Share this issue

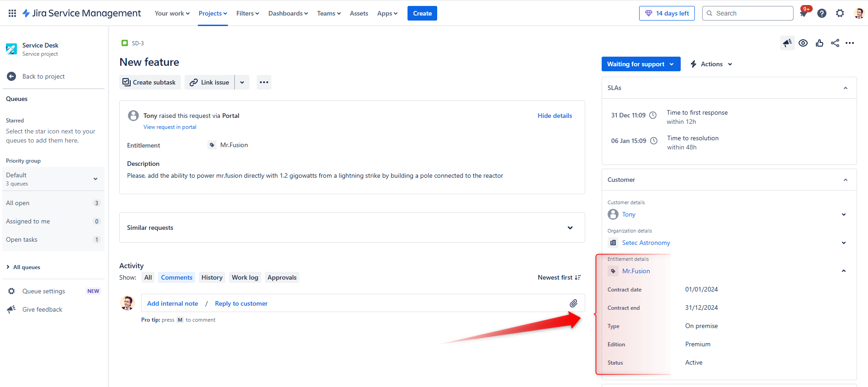(835, 43)
